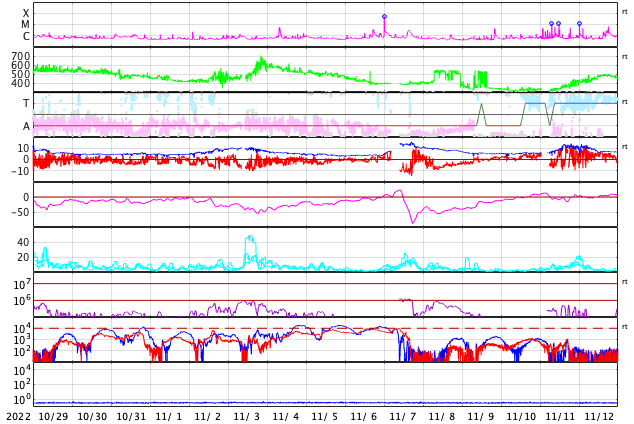634x424 pixels.
Task: Select the 11/ 3 date on the time axis
Action: point(247,416)
